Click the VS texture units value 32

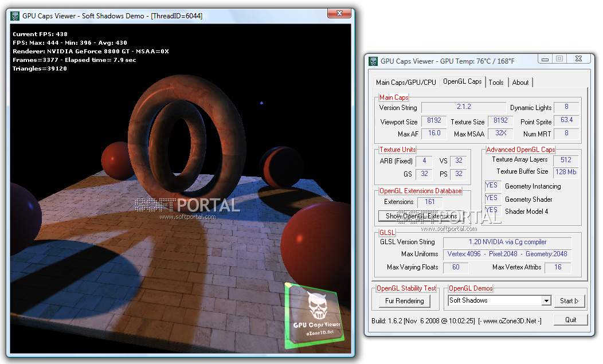tap(459, 161)
